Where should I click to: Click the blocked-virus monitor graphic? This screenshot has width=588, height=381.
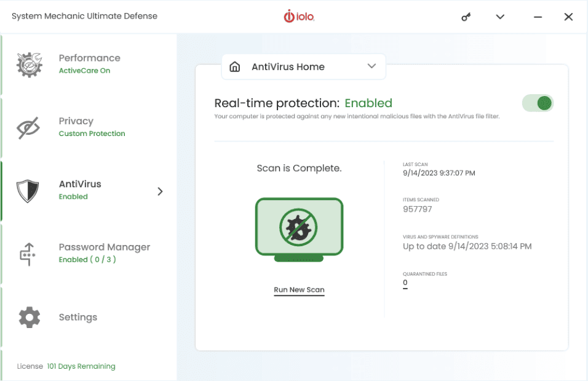point(300,230)
